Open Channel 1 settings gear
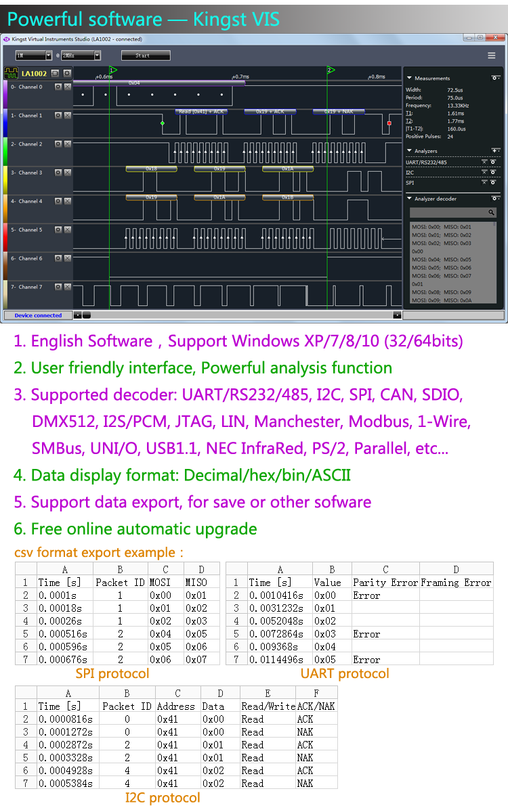 (58, 116)
